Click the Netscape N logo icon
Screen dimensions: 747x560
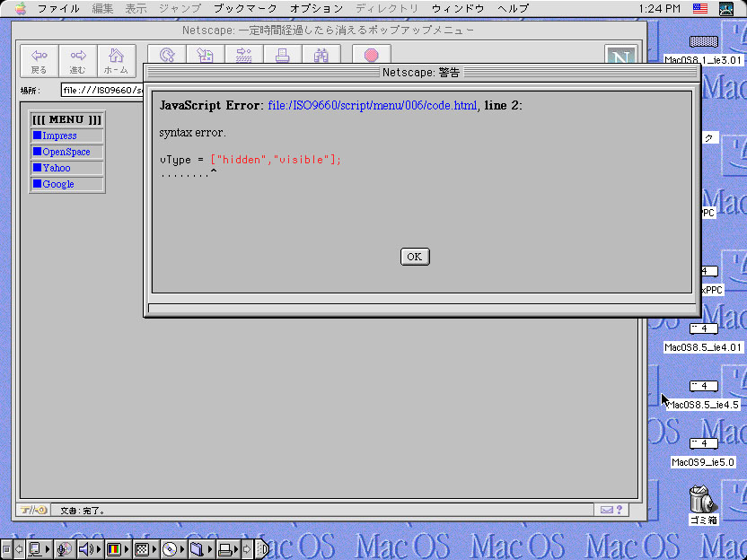click(620, 55)
